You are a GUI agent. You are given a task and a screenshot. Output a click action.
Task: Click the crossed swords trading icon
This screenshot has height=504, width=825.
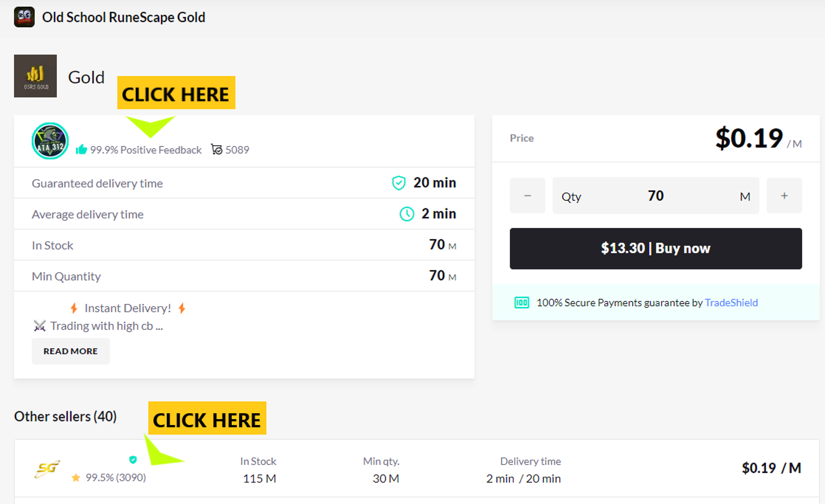click(x=39, y=325)
